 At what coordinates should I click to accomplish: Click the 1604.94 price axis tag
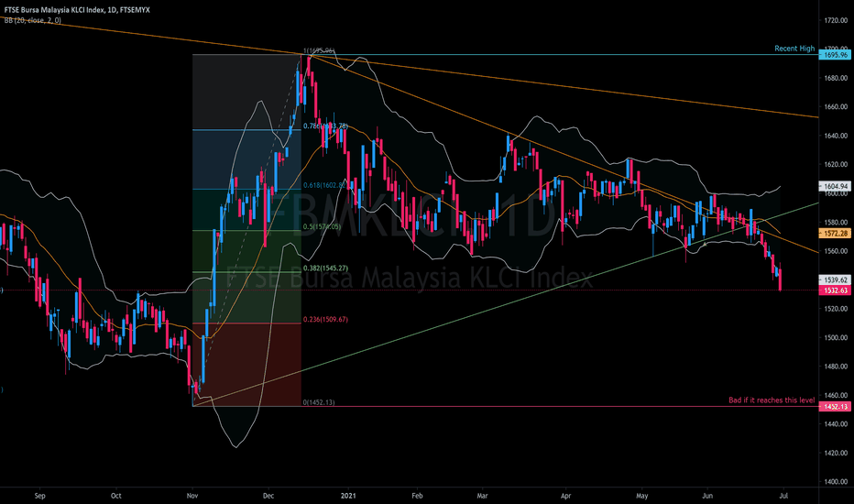tap(836, 186)
